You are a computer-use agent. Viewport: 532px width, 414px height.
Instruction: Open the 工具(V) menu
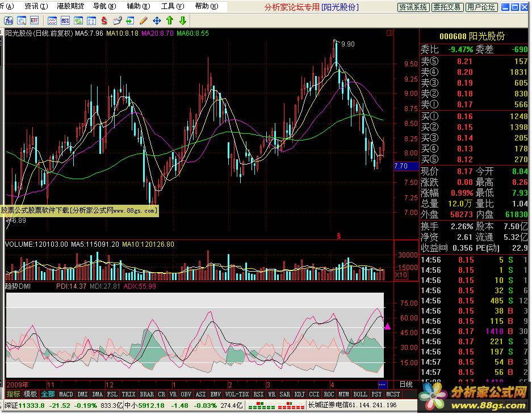173,6
